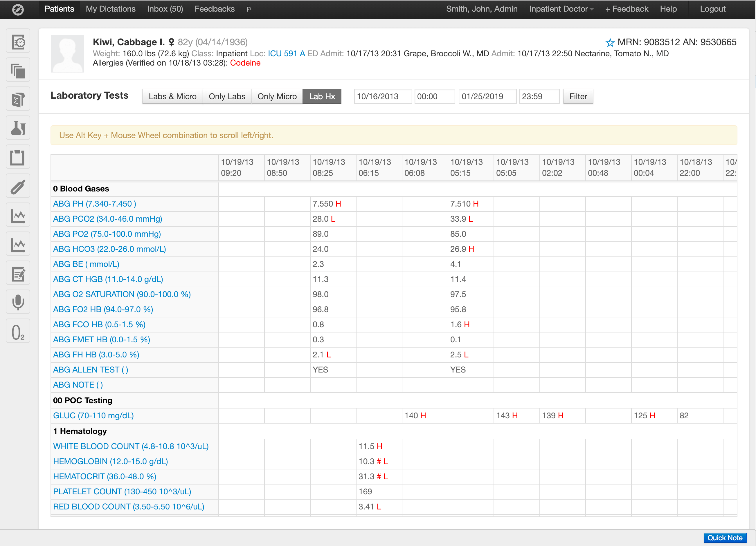Viewport: 756px width, 546px height.
Task: Click the clock schedule sidebar icon
Action: (x=18, y=41)
